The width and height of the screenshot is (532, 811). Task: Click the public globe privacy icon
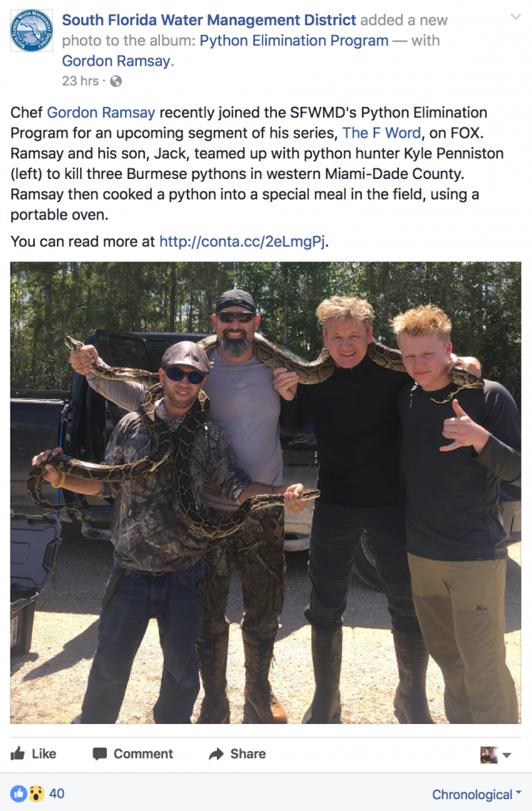[x=116, y=82]
